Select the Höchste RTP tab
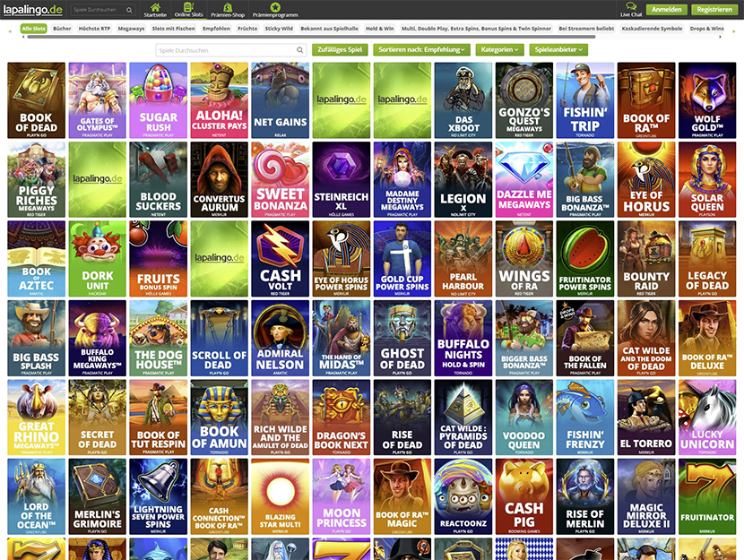 pyautogui.click(x=94, y=29)
